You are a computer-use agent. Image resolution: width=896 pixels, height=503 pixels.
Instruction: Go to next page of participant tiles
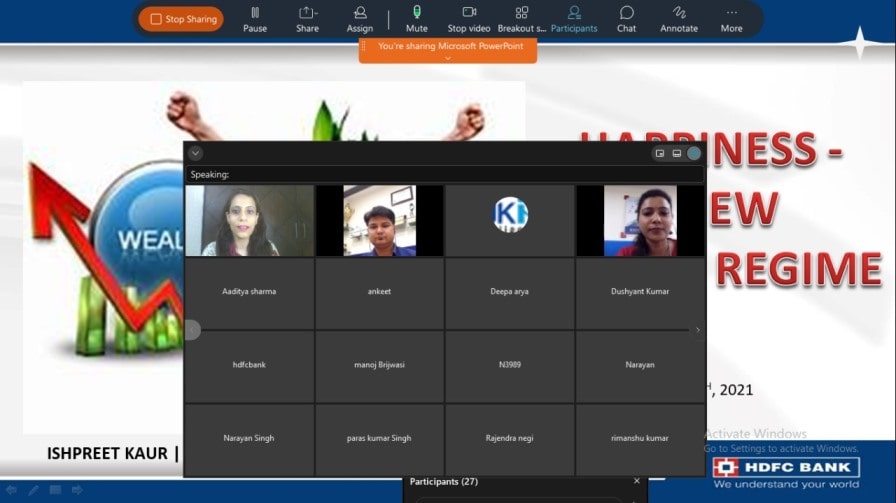[x=697, y=330]
